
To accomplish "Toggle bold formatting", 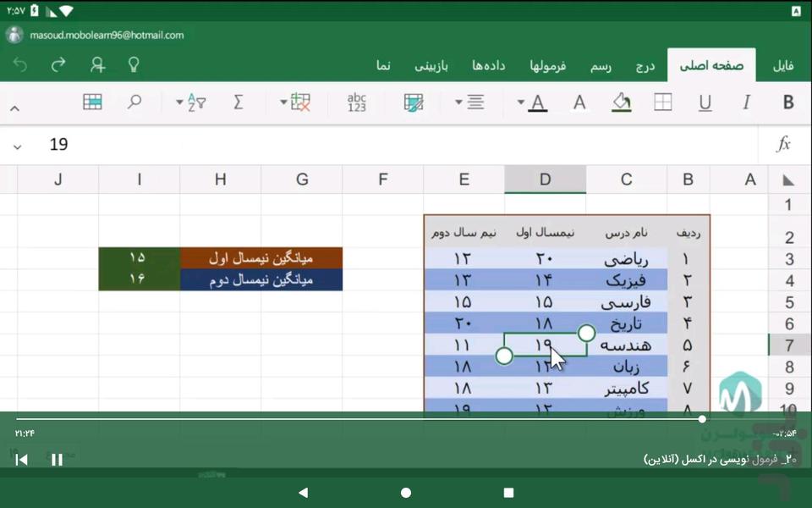I will [788, 102].
